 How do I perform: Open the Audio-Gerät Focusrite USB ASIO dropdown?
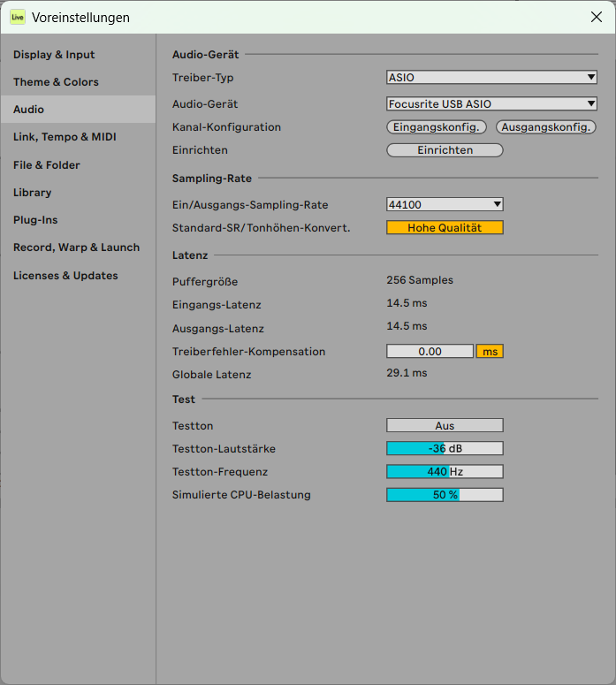[x=492, y=104]
